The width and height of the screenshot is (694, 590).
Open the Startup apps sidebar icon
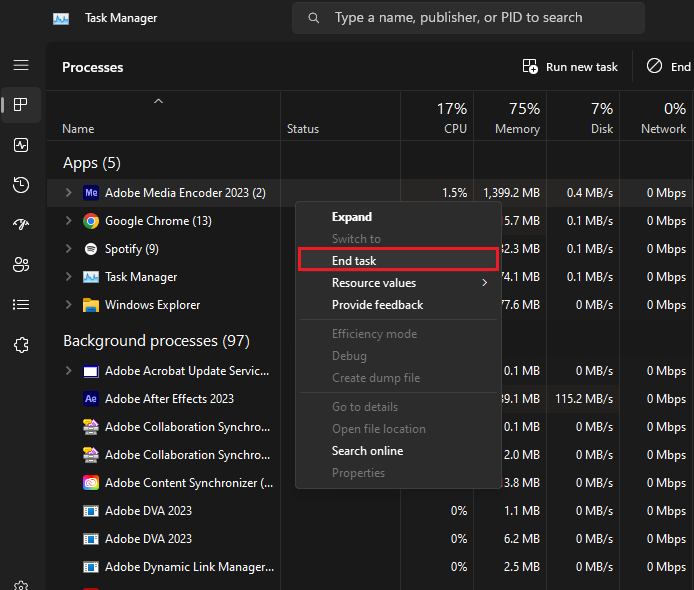click(x=21, y=225)
